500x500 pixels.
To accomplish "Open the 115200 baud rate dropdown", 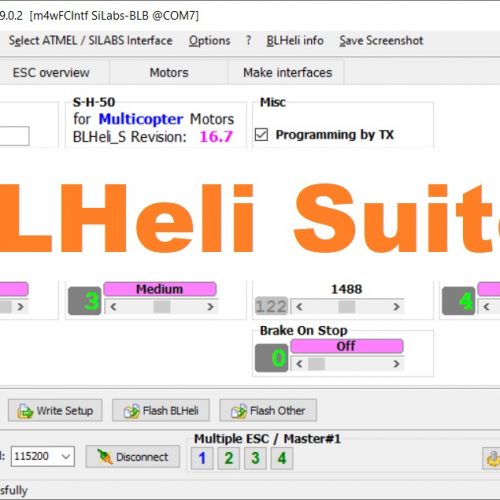I will [66, 456].
